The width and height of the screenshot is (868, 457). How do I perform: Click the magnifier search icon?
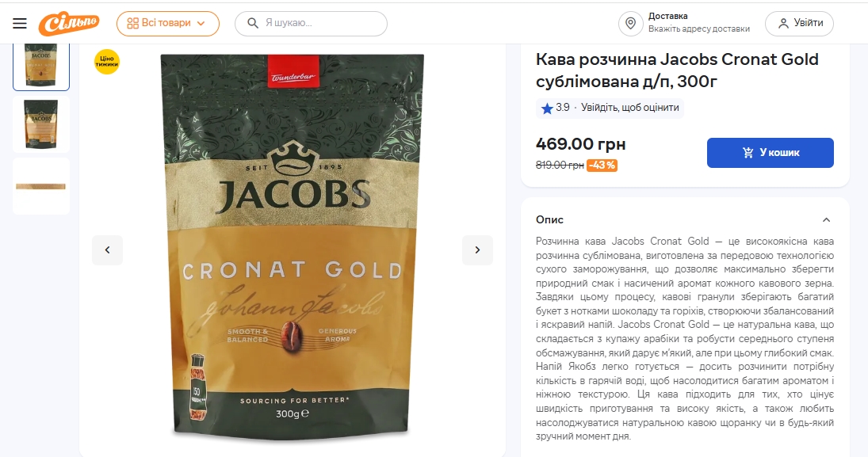pos(252,23)
